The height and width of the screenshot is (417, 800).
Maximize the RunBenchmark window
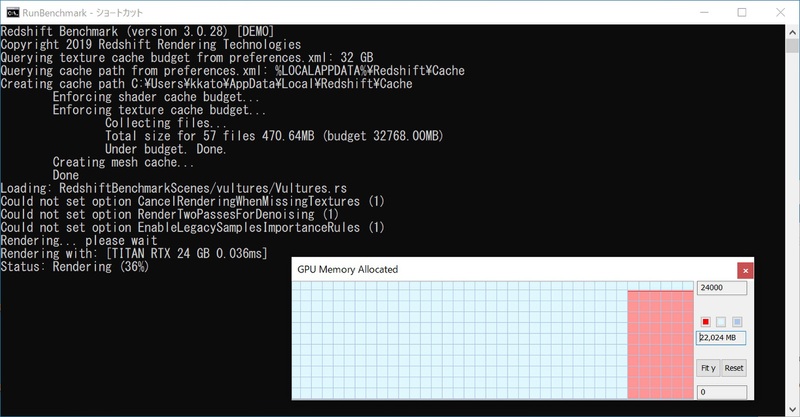click(x=742, y=12)
